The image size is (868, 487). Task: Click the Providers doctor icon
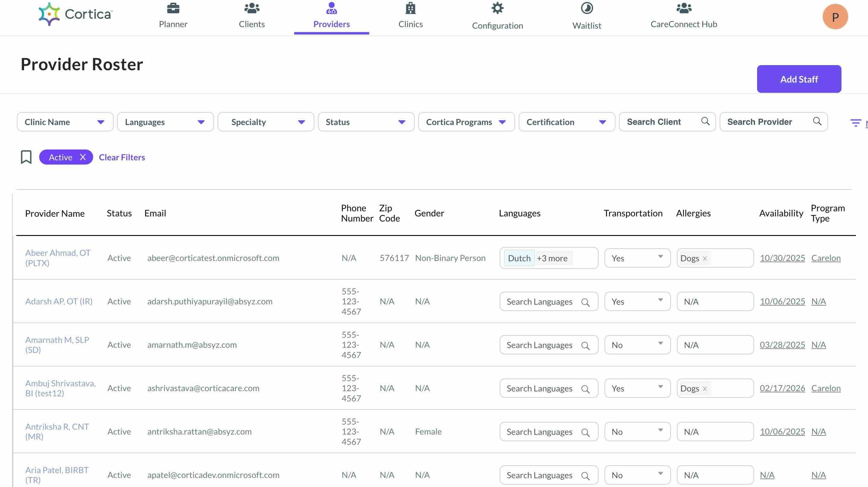click(332, 8)
